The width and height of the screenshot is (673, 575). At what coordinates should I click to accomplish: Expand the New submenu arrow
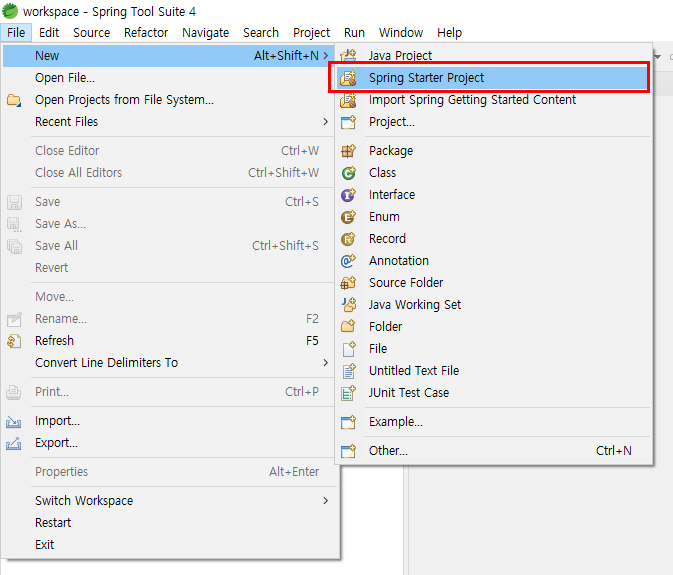click(326, 56)
